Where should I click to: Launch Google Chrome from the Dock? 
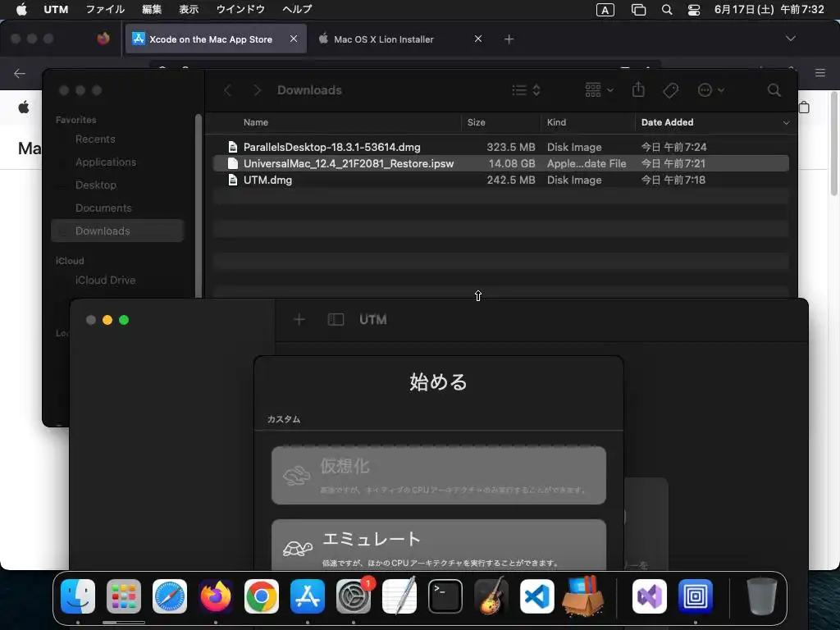tap(262, 596)
